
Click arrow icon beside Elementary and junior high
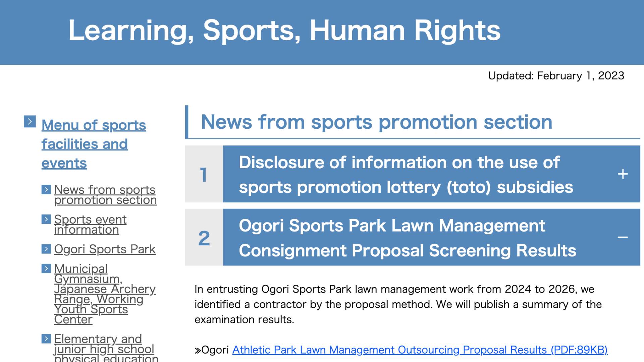pyautogui.click(x=46, y=339)
